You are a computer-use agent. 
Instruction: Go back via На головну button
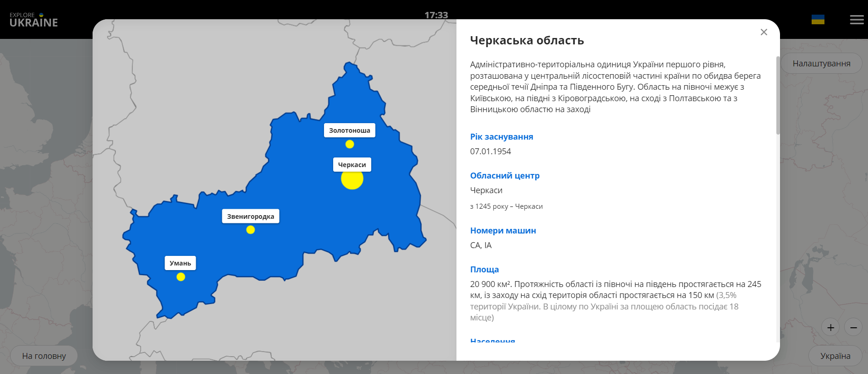click(44, 356)
